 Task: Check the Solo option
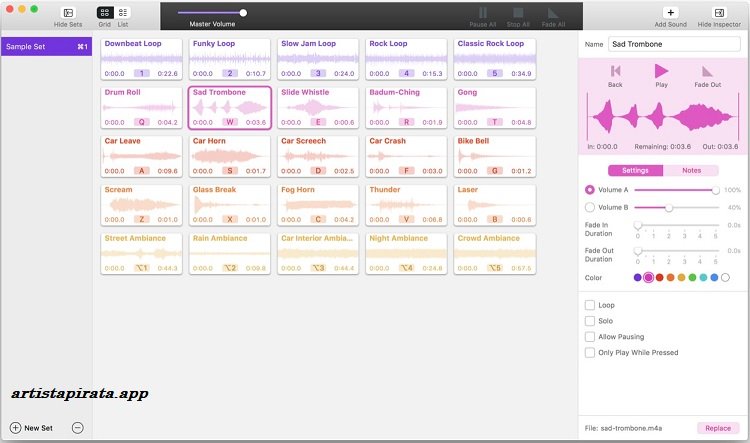[590, 321]
